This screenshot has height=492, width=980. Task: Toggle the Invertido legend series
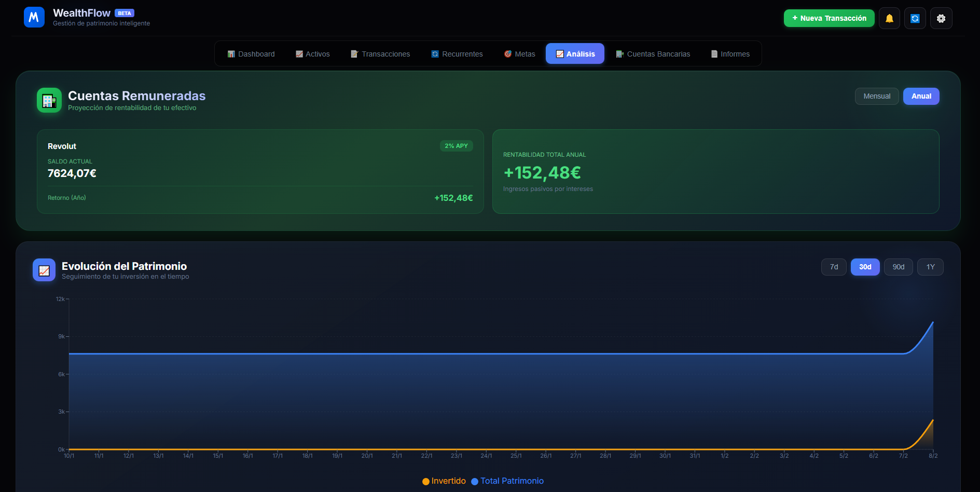(444, 481)
